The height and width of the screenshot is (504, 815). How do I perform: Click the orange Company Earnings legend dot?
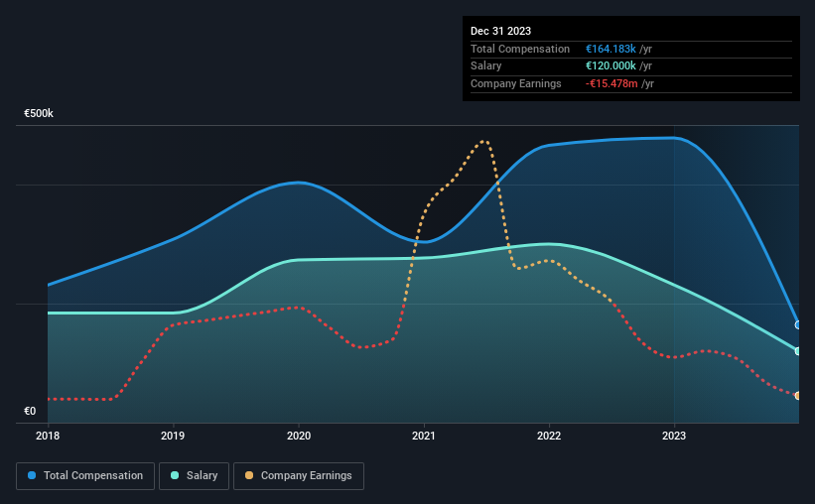coord(249,475)
